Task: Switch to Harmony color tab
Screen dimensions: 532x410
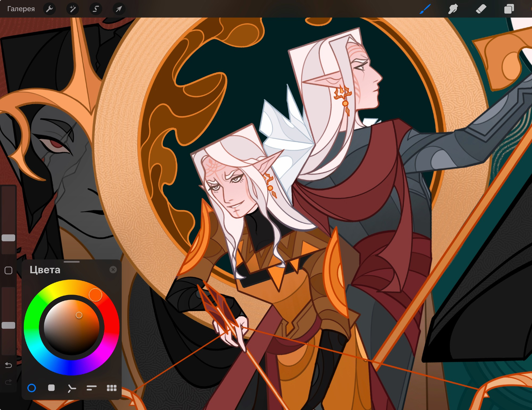Action: pyautogui.click(x=72, y=388)
